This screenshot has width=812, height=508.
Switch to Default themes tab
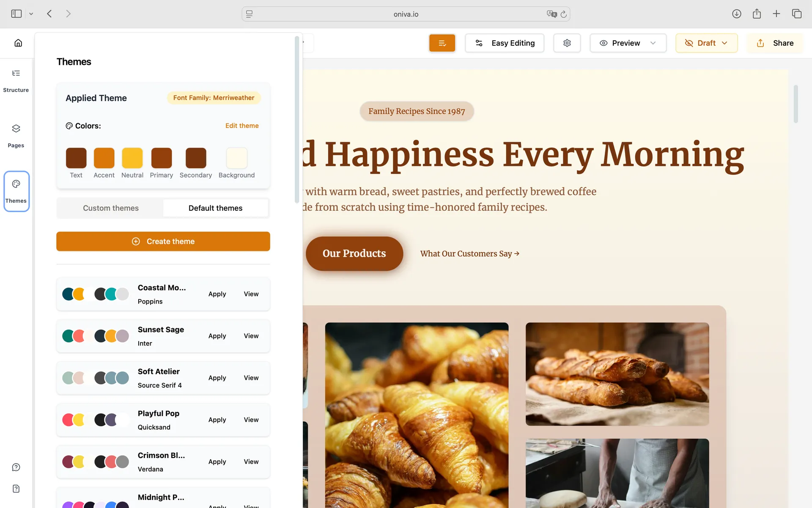(216, 208)
